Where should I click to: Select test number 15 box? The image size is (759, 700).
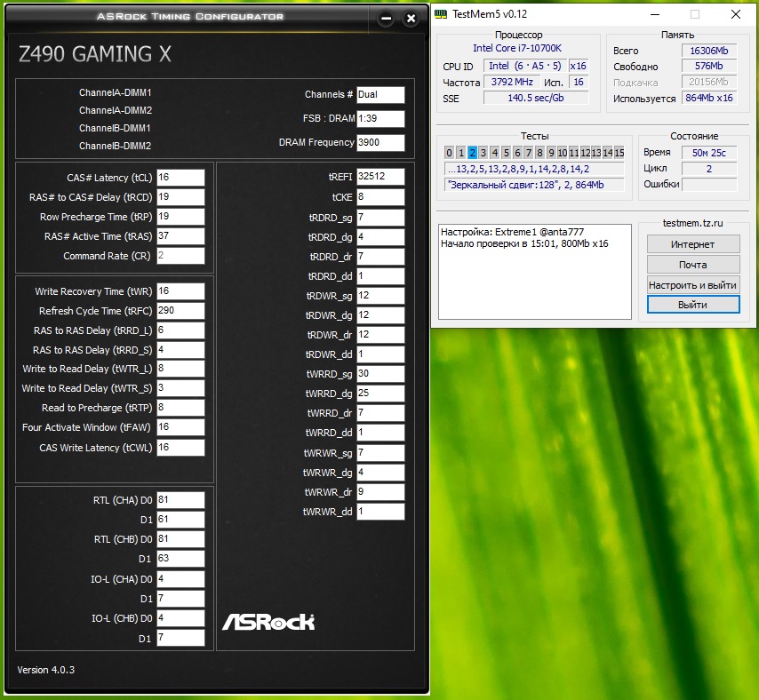619,153
